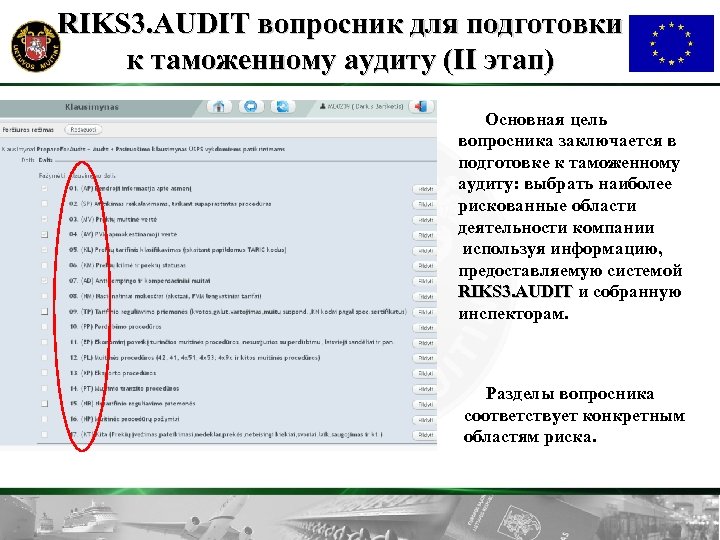The width and height of the screenshot is (720, 540).
Task: Click the user profile icon near the username
Action: click(323, 107)
